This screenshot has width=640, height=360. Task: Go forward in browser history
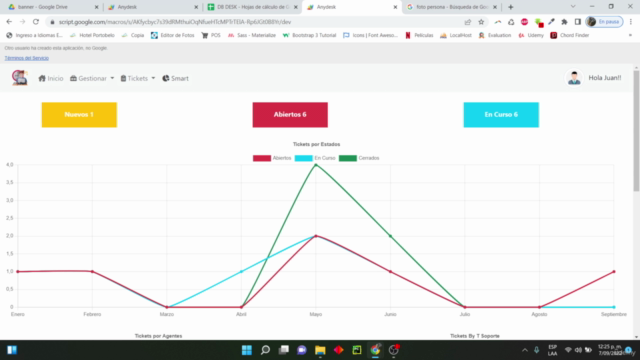coord(22,22)
